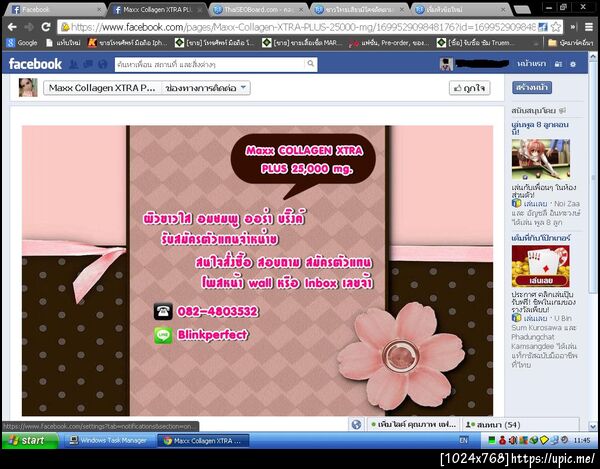Click 8-ball pool ad title link
The height and width of the screenshot is (469, 600).
pyautogui.click(x=540, y=128)
